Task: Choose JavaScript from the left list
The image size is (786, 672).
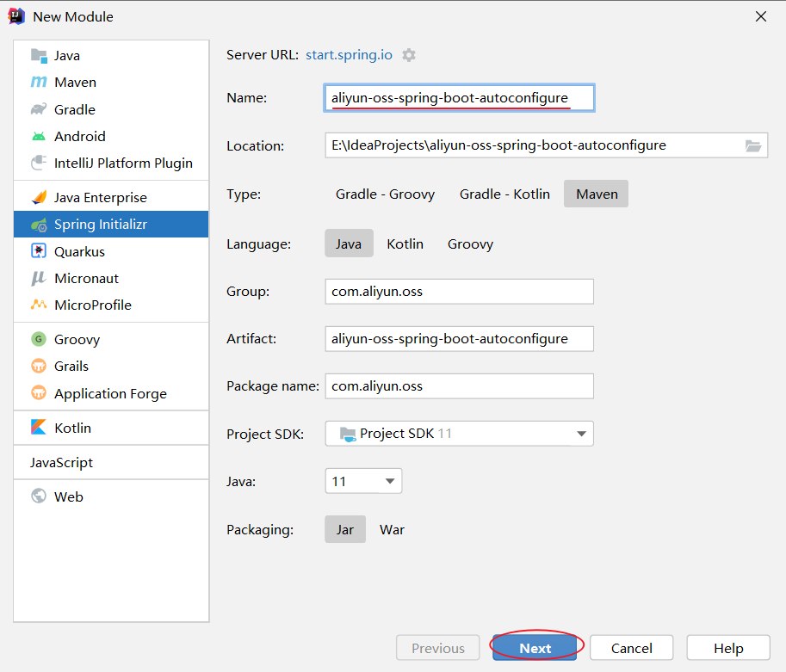Action: tap(62, 463)
